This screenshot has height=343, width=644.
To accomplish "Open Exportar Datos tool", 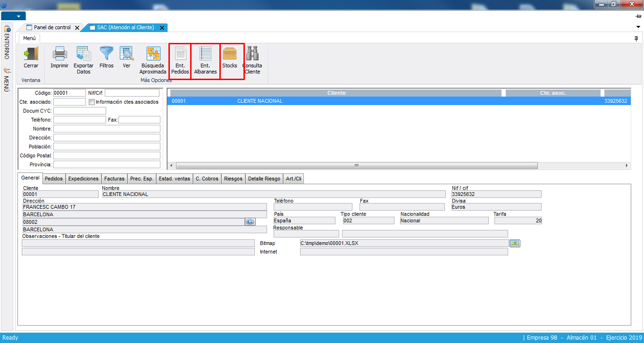I will [84, 54].
